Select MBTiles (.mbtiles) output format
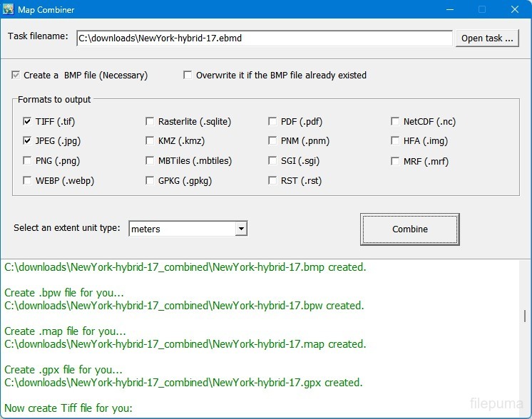The height and width of the screenshot is (419, 532). (150, 161)
